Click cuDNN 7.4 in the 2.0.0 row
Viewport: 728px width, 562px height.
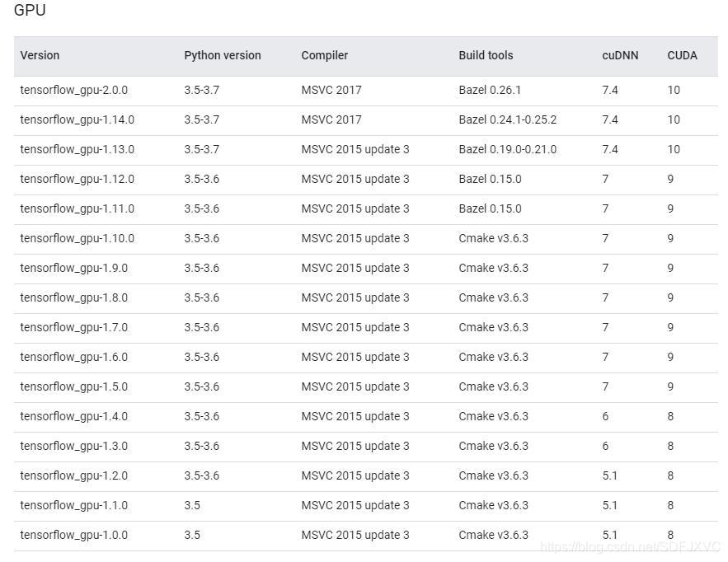(x=610, y=90)
